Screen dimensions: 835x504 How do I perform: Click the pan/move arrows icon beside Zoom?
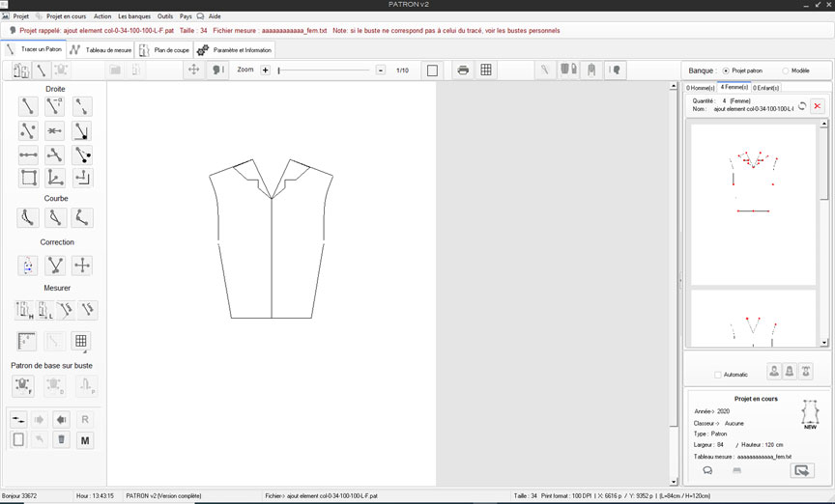pyautogui.click(x=193, y=70)
